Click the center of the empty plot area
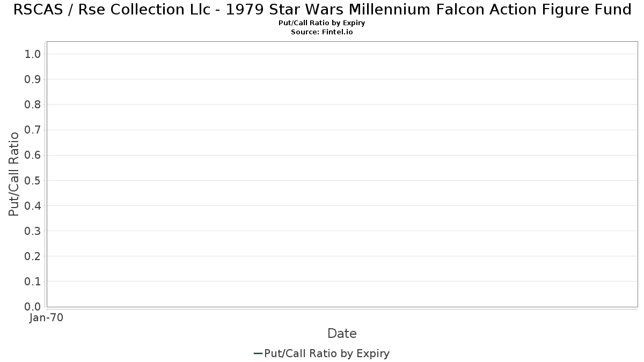Image resolution: width=644 pixels, height=362 pixels. coord(342,174)
